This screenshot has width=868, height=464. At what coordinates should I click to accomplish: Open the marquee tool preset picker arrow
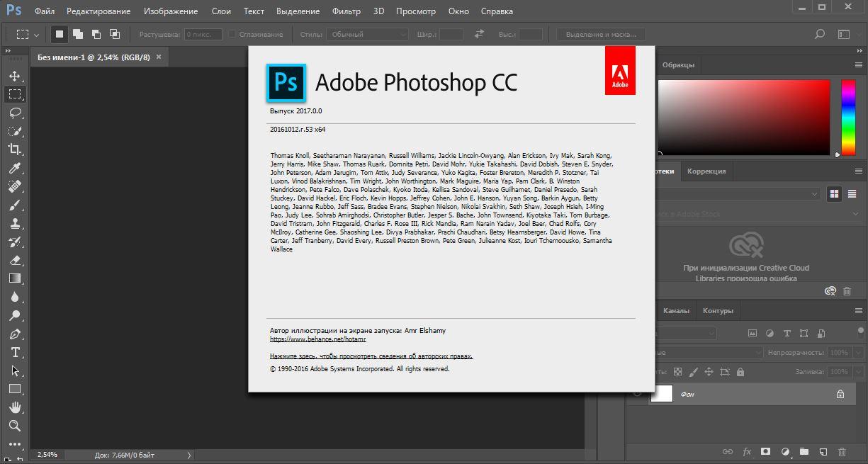pos(36,34)
